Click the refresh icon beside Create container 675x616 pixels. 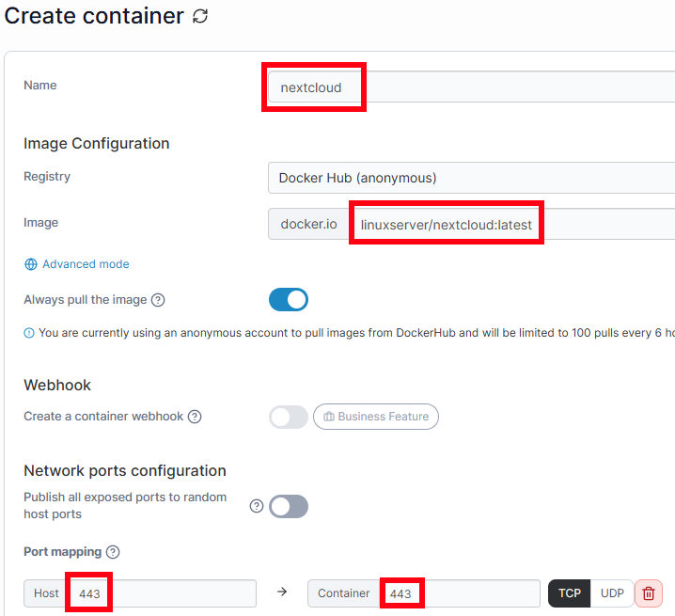(199, 17)
